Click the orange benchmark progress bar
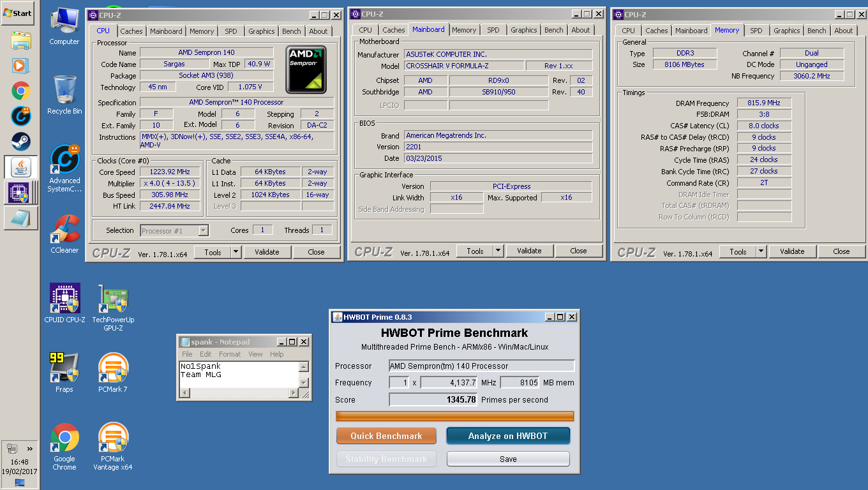This screenshot has width=868, height=490. click(x=455, y=417)
